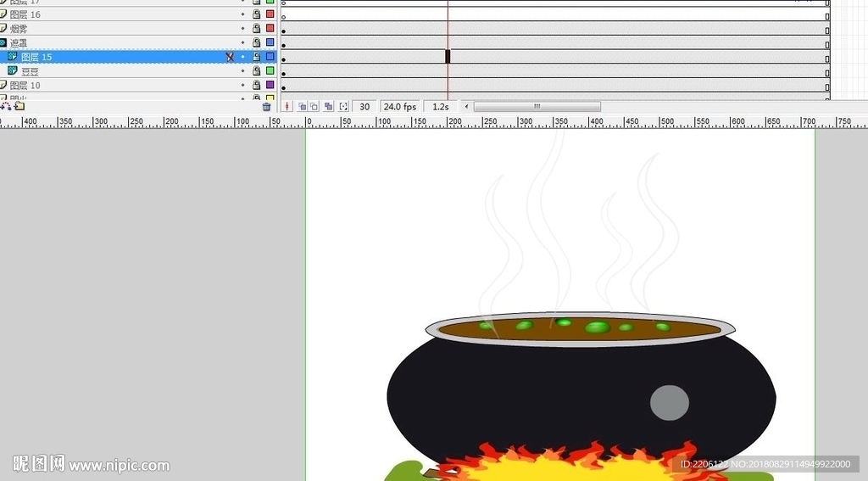Click the 烟雾 layer type icon
Image resolution: width=868 pixels, height=481 pixels.
(x=3, y=28)
